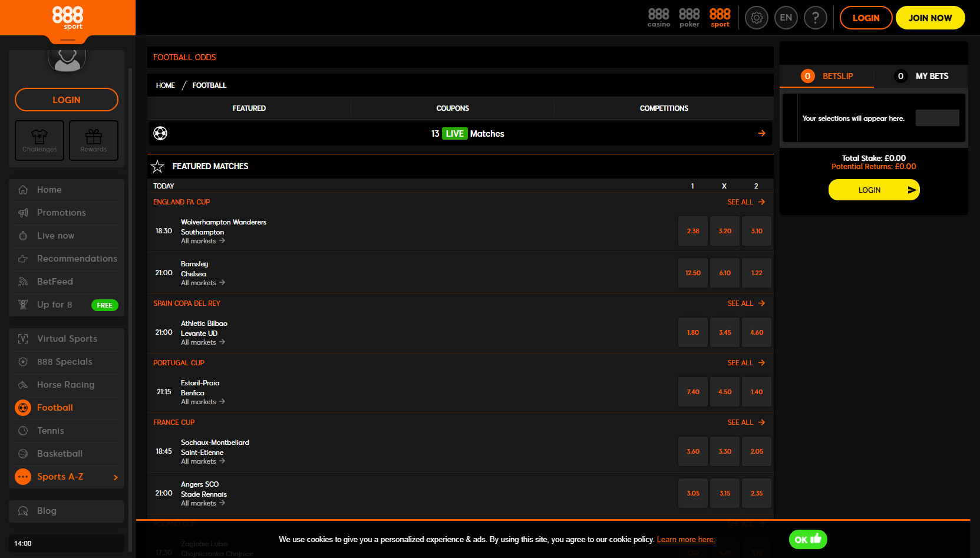
Task: See all Portugal Cup matches
Action: [x=746, y=363]
